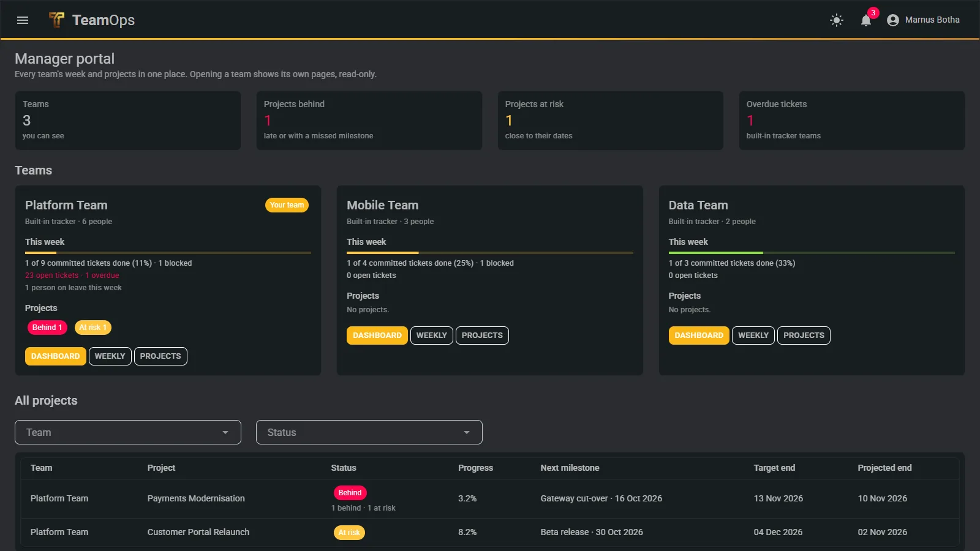
Task: Open Platform Team Weekly page
Action: pos(110,356)
